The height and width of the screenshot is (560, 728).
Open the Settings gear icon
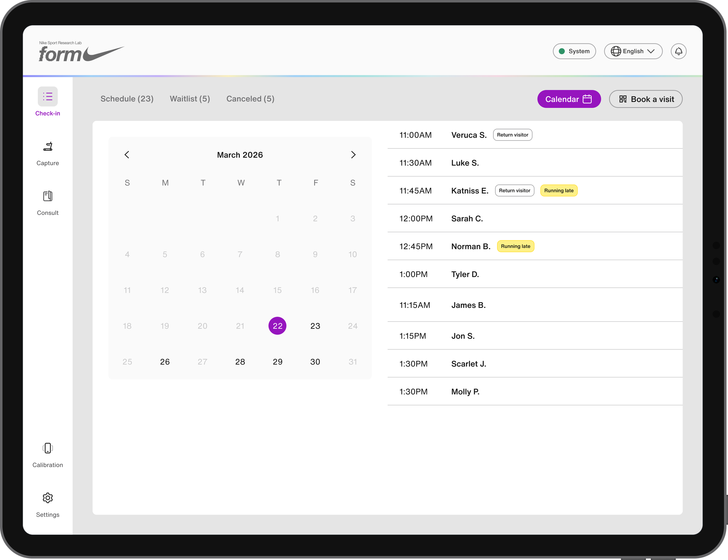tap(48, 498)
